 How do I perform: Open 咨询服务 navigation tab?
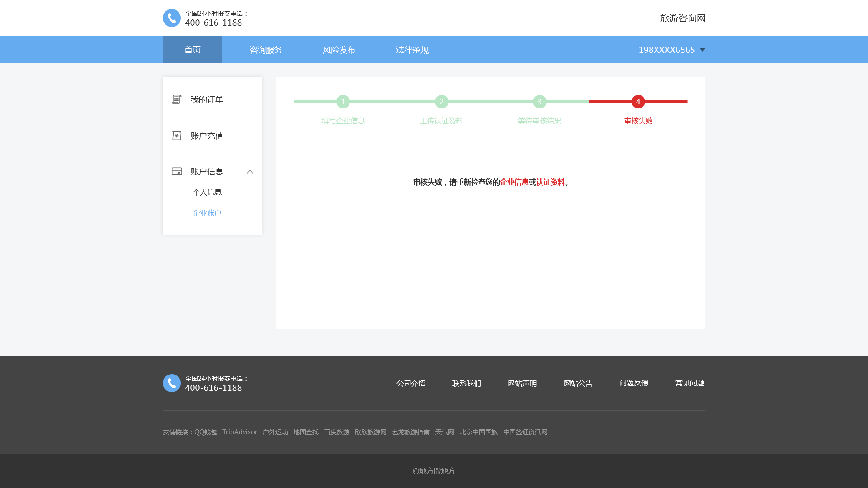coord(266,50)
